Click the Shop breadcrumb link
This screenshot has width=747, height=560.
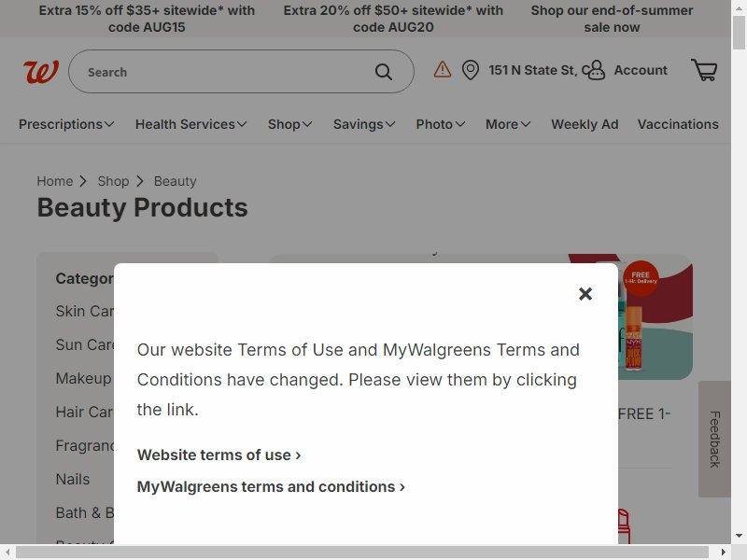point(113,181)
